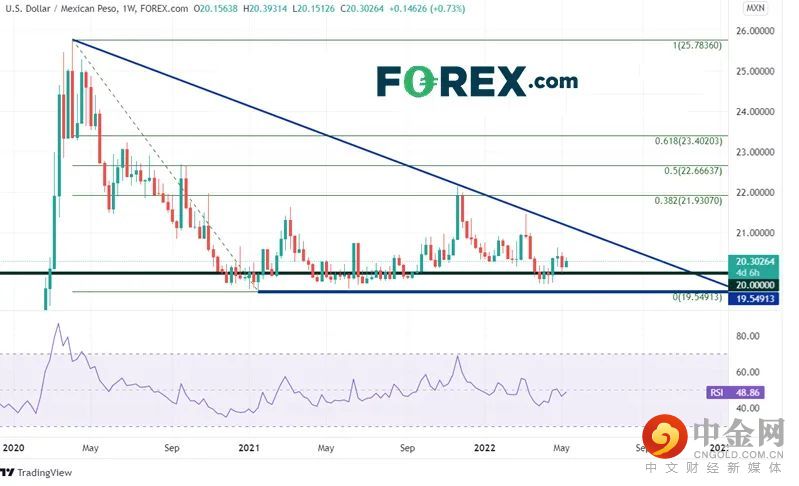Click the high value H20.39314
The image size is (799, 486).
pos(265,9)
